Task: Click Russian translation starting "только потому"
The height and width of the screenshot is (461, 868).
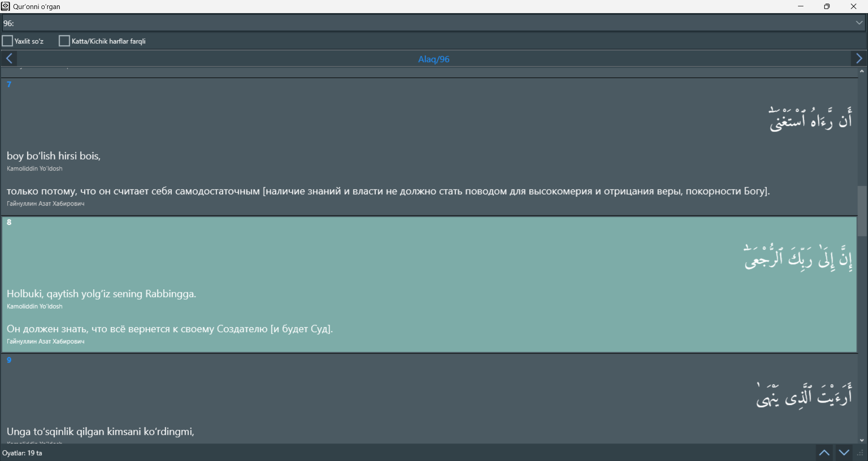Action: click(x=388, y=192)
